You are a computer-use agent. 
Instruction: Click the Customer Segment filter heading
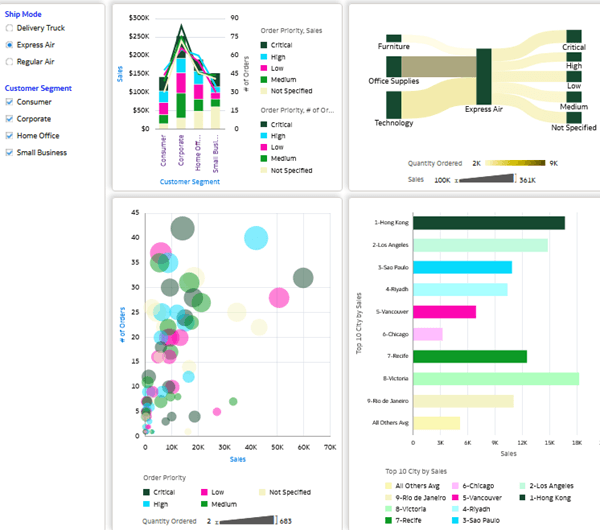click(x=38, y=88)
